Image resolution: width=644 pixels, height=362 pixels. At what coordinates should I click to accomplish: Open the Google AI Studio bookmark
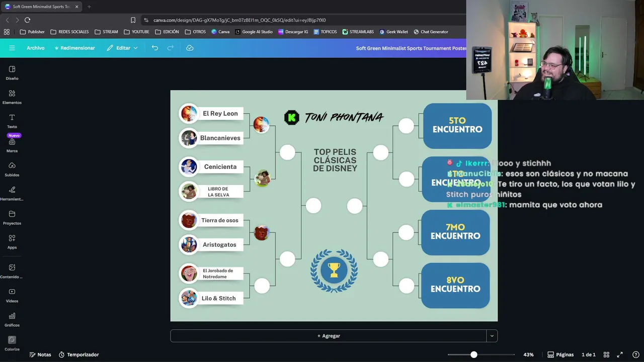pos(253,32)
